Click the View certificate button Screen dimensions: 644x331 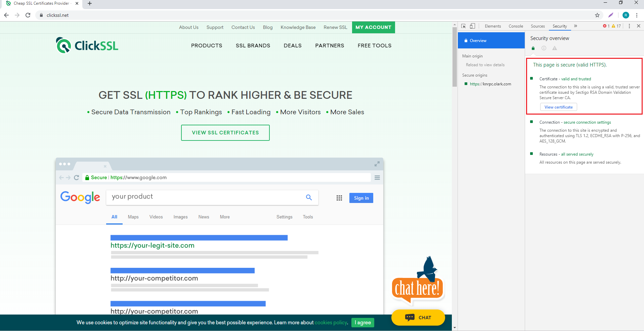coord(558,107)
